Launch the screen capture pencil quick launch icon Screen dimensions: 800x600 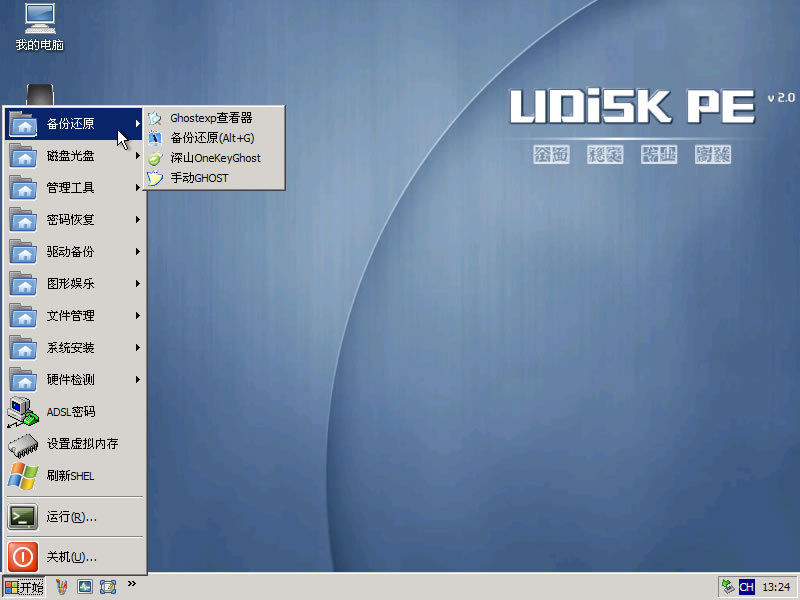(x=108, y=587)
